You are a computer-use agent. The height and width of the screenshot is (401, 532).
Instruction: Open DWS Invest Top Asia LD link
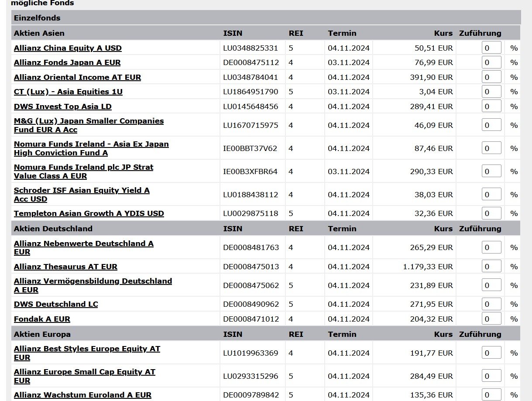click(x=63, y=106)
